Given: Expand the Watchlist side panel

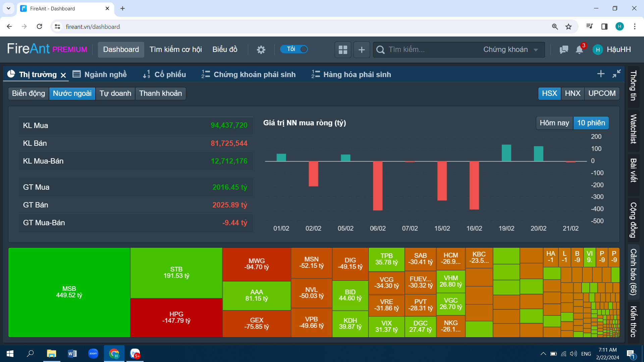Looking at the screenshot, I should point(633,129).
